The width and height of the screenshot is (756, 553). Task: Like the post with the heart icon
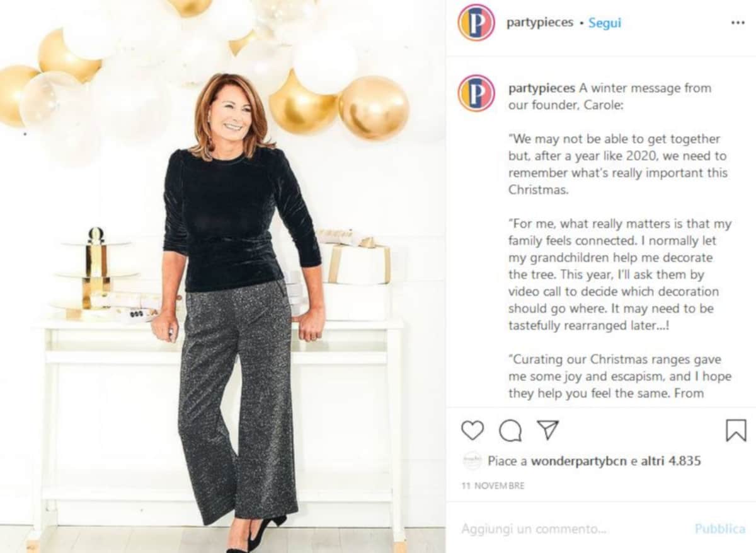coord(472,431)
